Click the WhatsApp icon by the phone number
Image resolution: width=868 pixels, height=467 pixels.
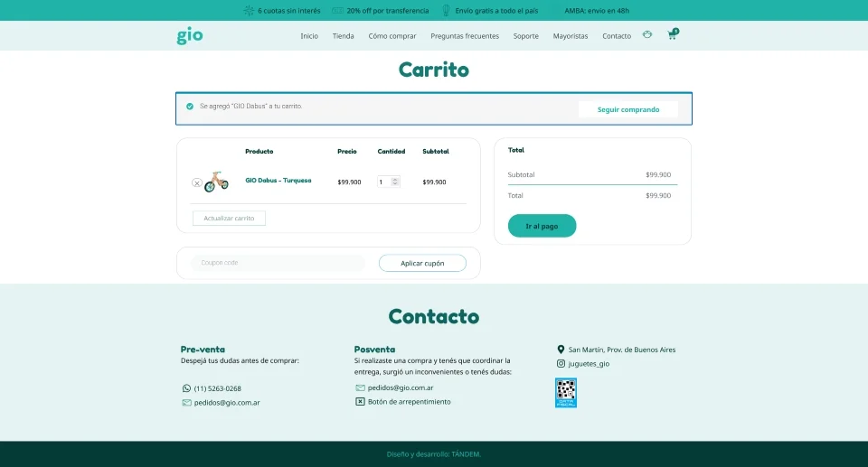coord(186,388)
